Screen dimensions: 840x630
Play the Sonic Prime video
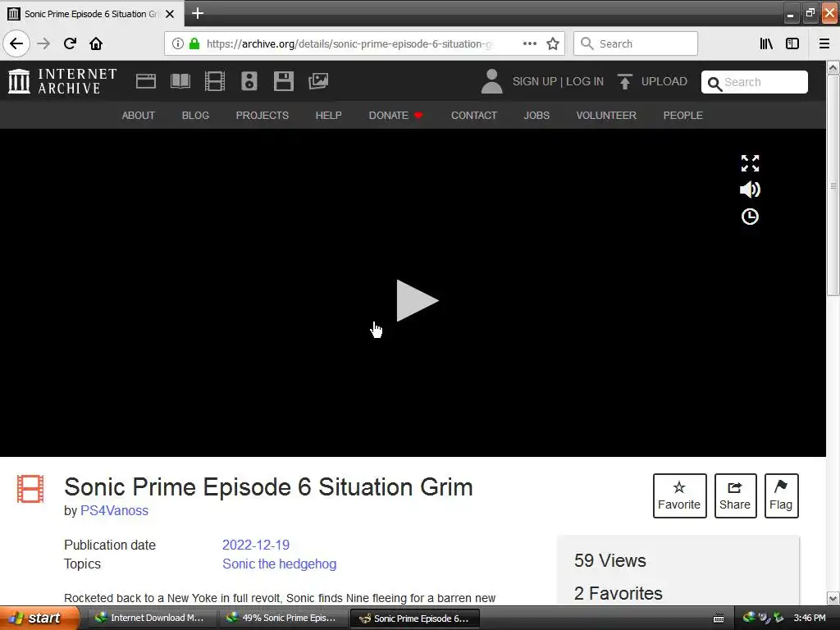(417, 300)
